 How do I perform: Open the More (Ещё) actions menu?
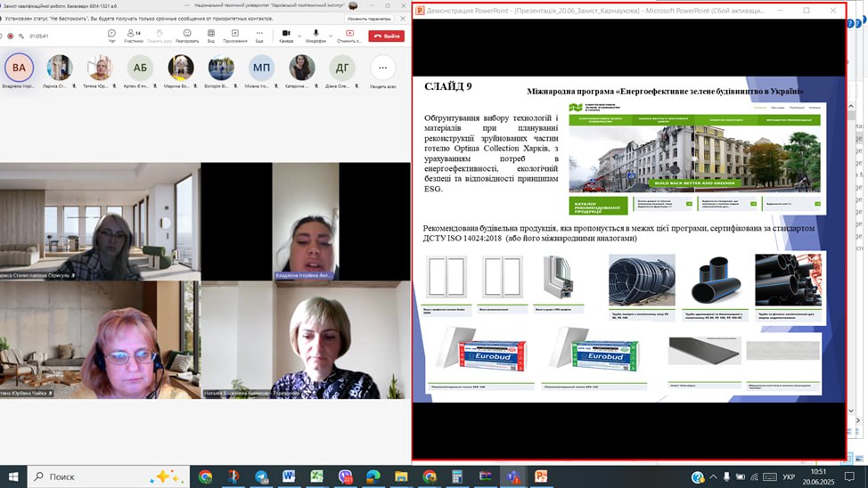coord(259,35)
